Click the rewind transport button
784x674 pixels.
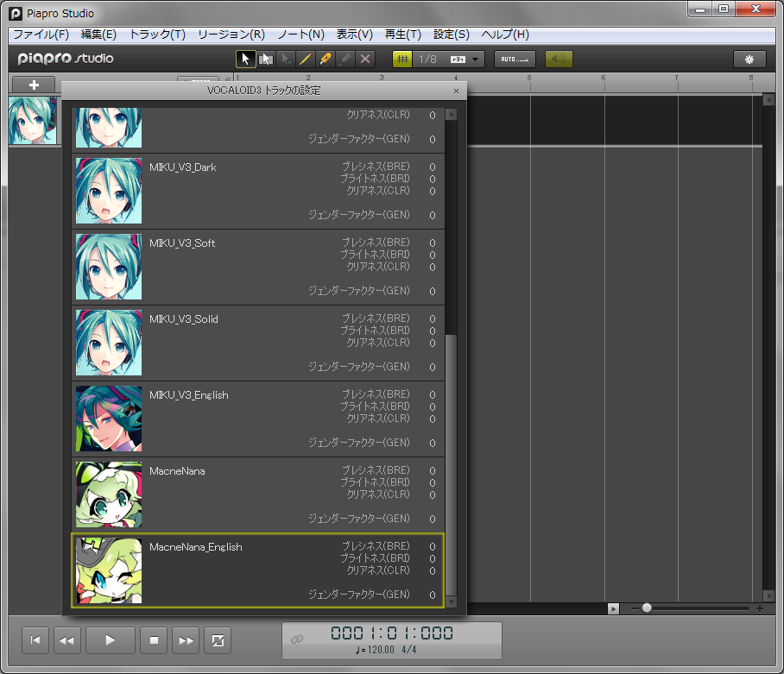tap(67, 640)
